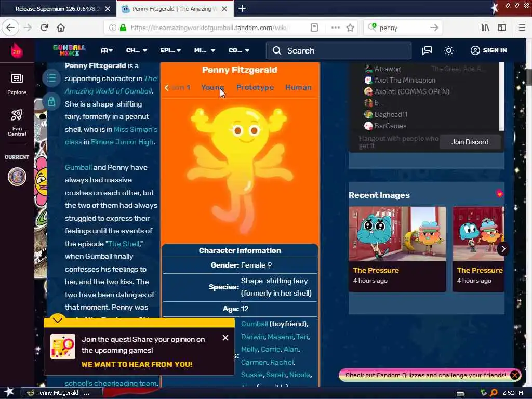Select the Human infobox tab
The image size is (532, 399).
click(x=298, y=87)
